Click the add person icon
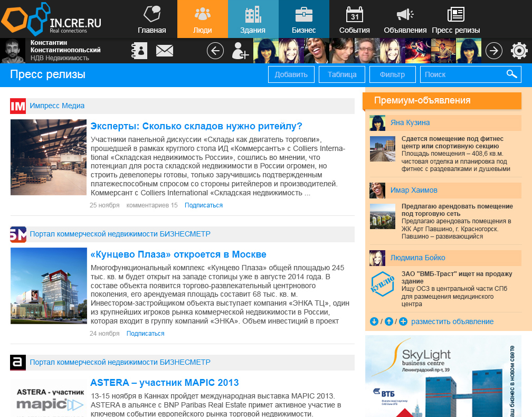 (x=240, y=51)
